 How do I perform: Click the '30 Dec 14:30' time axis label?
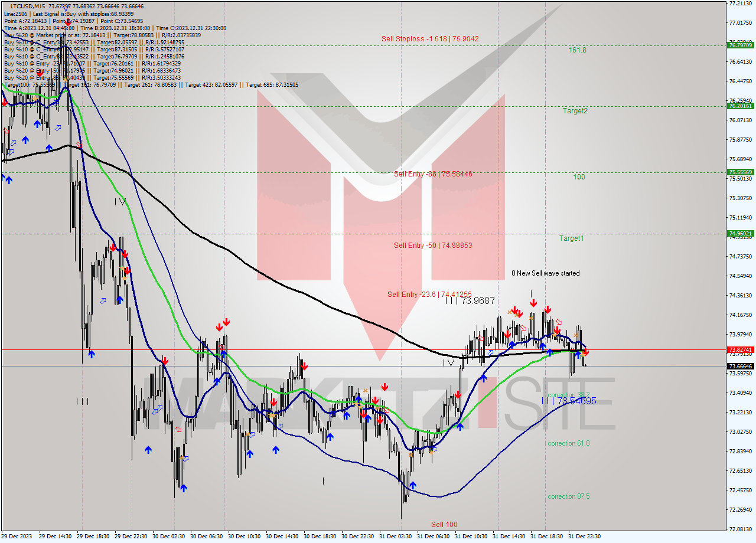click(x=282, y=537)
